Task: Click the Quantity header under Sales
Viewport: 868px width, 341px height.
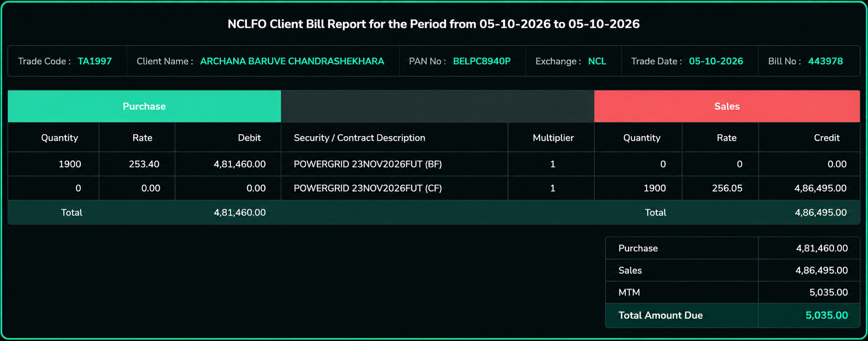Action: coord(642,138)
